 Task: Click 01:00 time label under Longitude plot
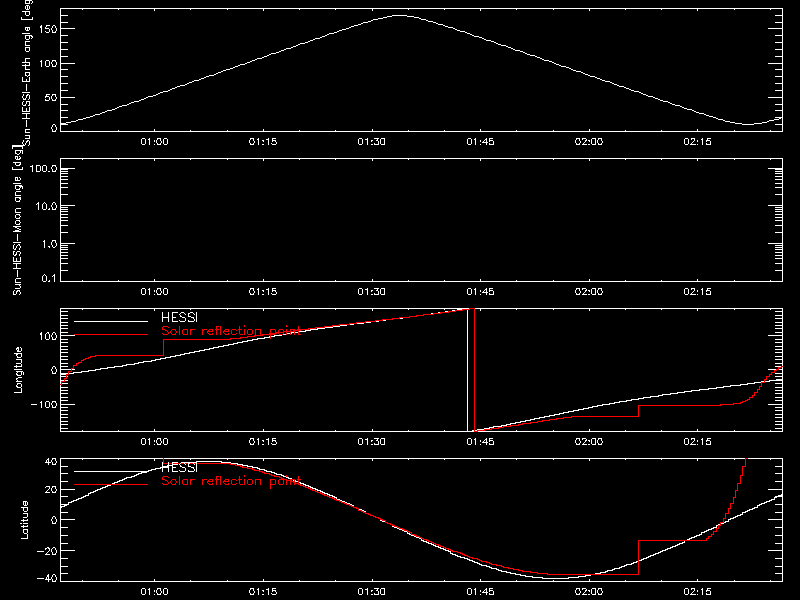coord(155,441)
